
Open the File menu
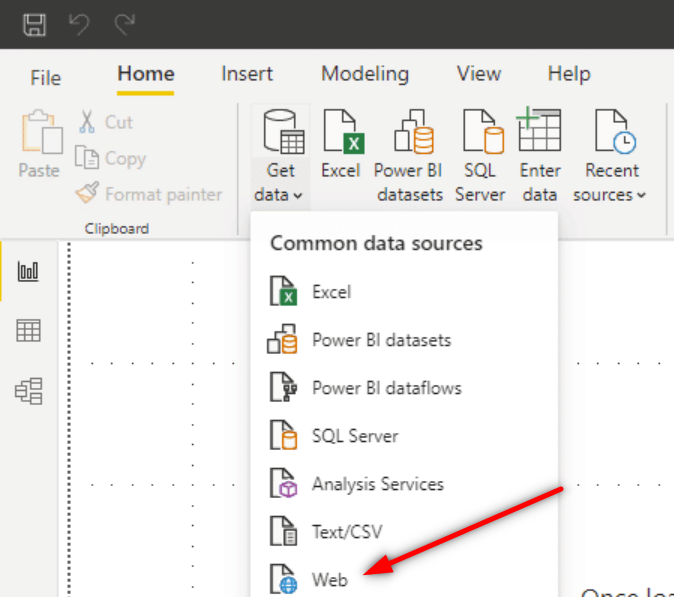(46, 78)
